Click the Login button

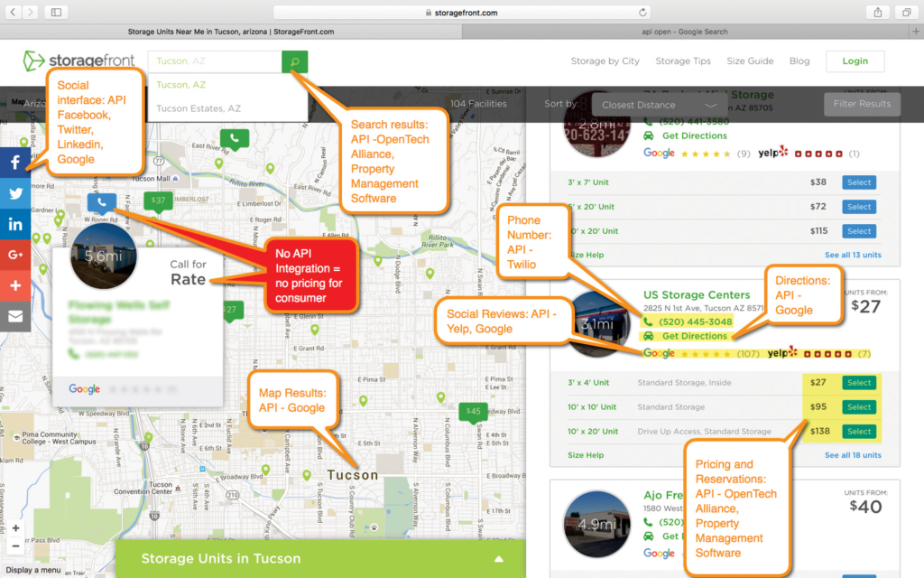tap(855, 61)
